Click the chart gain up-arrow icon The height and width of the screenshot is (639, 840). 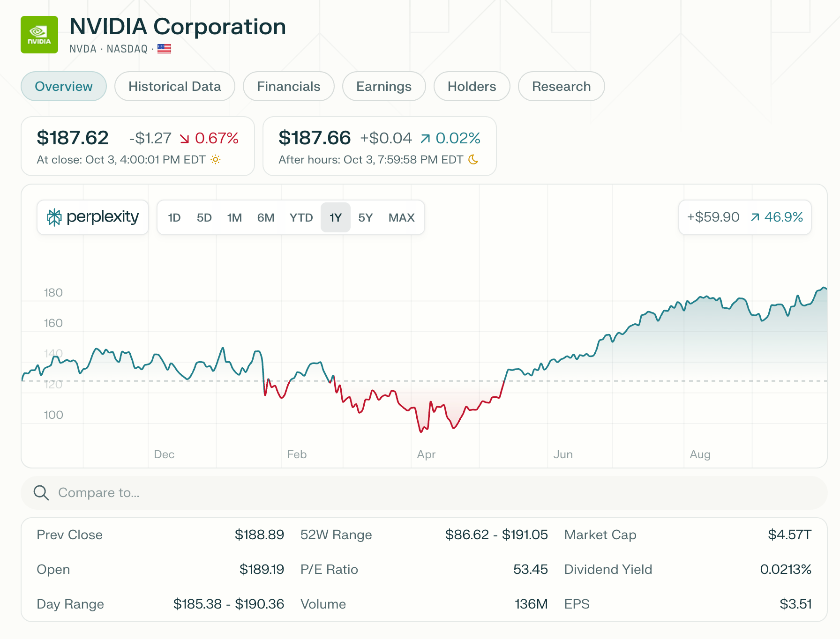(755, 217)
